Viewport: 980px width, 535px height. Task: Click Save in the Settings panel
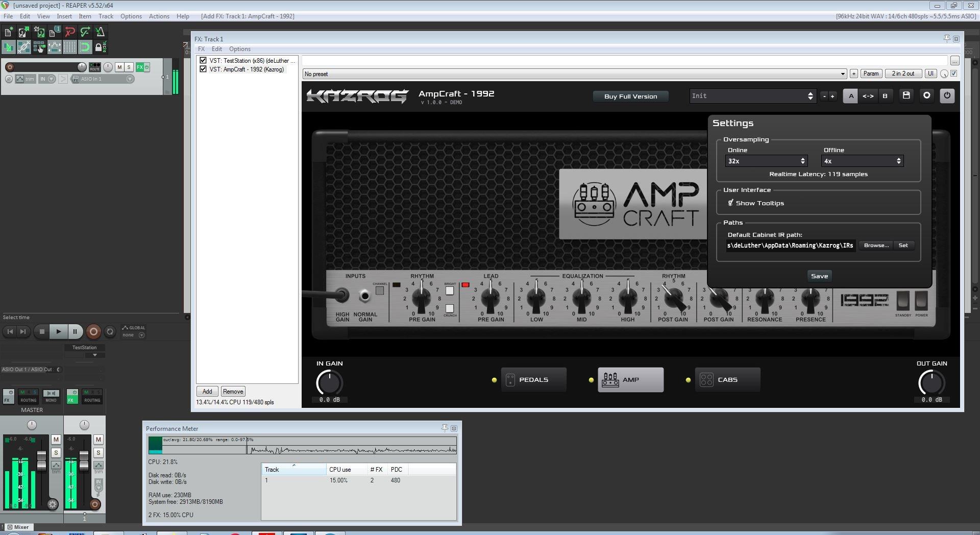[819, 276]
